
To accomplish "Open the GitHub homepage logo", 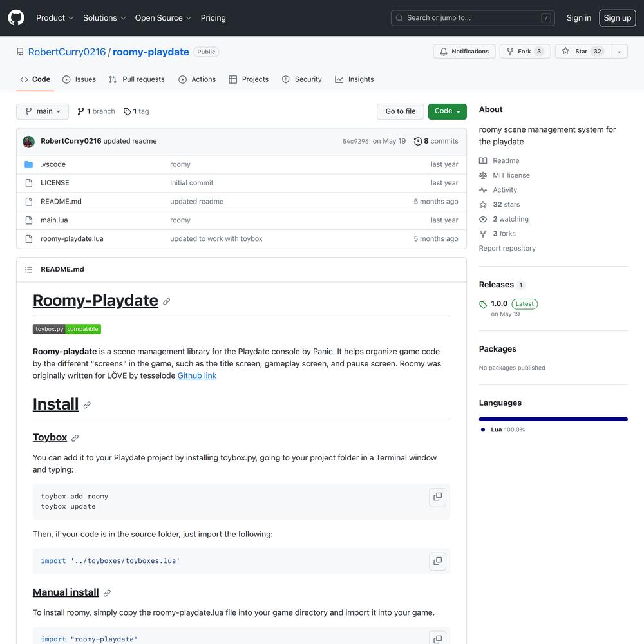I will click(x=16, y=17).
